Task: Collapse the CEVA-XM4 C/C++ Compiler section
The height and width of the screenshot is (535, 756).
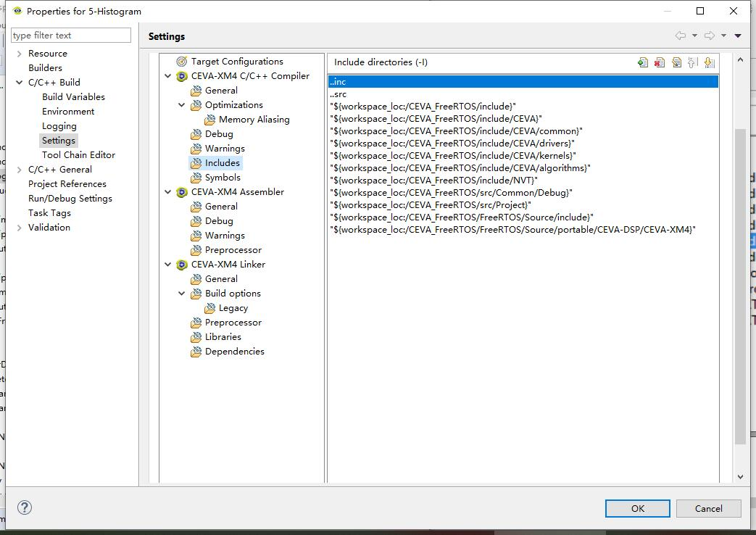Action: 169,75
